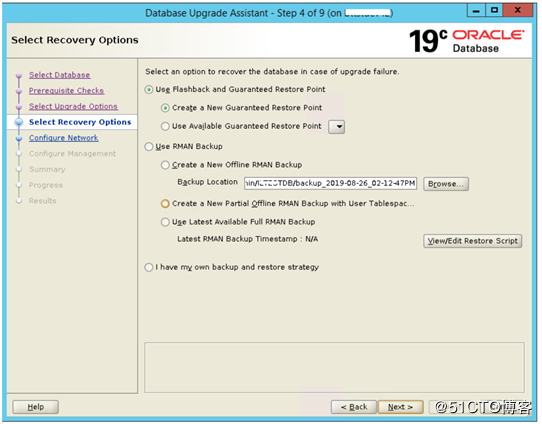Click the 'Select Recovery Options' page heading

[x=75, y=40]
